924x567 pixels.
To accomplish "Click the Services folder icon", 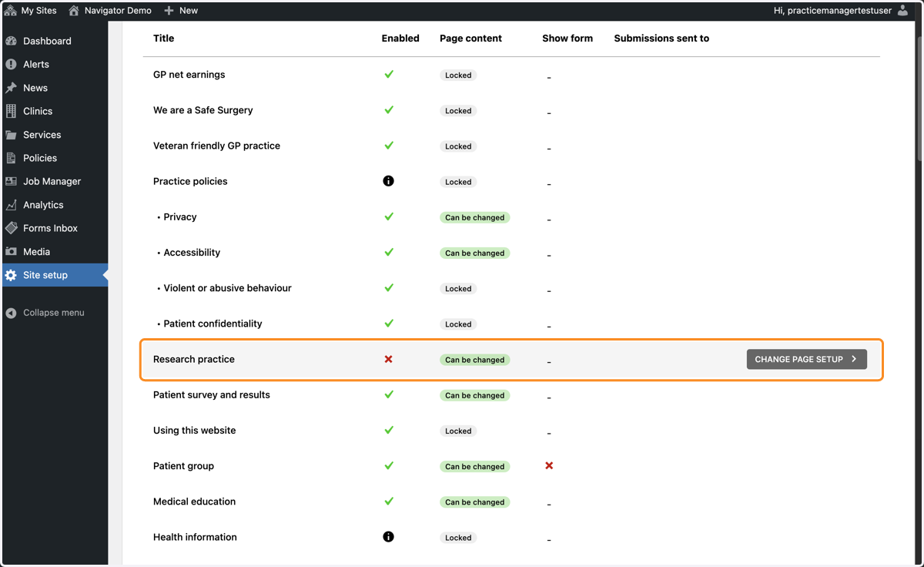I will tap(11, 135).
